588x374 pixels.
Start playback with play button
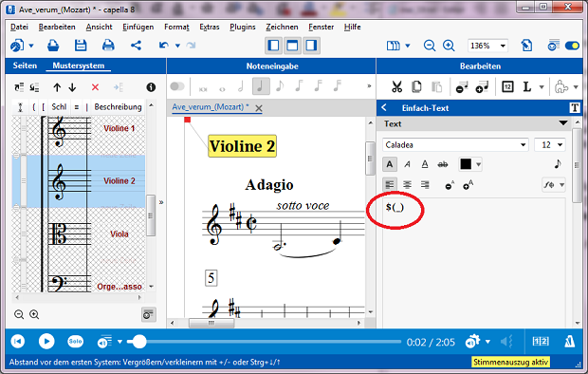tap(46, 342)
